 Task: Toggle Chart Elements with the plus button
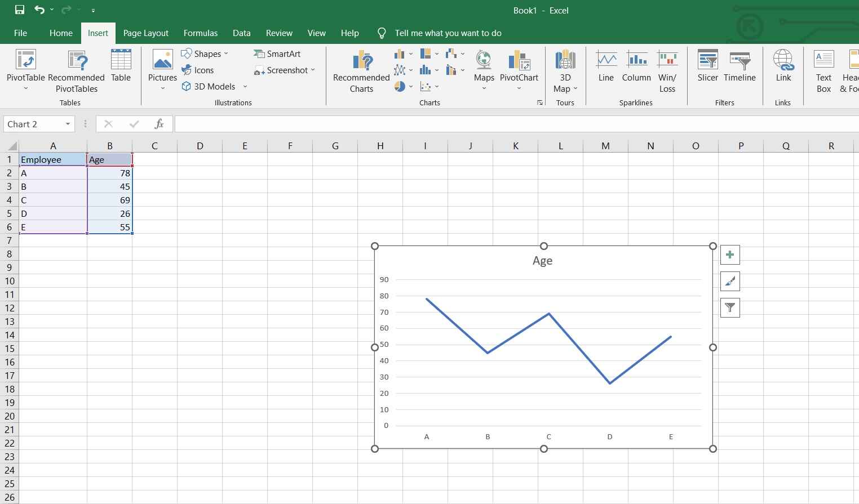pyautogui.click(x=730, y=255)
